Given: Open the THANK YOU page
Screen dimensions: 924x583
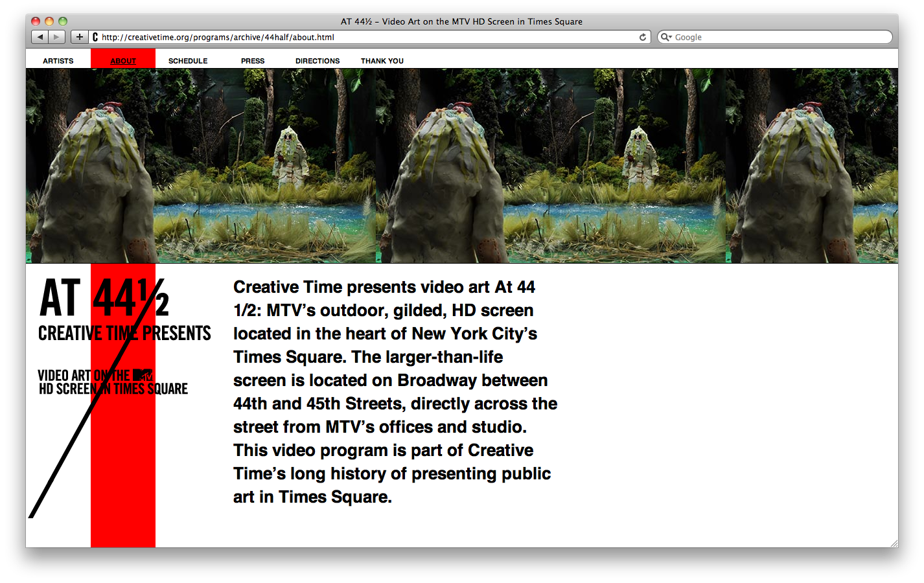Looking at the screenshot, I should [x=382, y=61].
